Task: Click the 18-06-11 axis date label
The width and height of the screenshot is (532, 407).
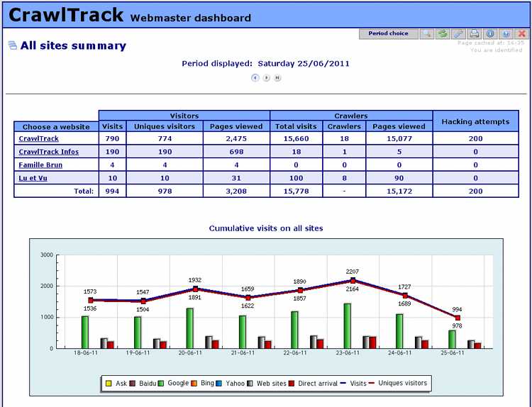Action: (x=86, y=352)
